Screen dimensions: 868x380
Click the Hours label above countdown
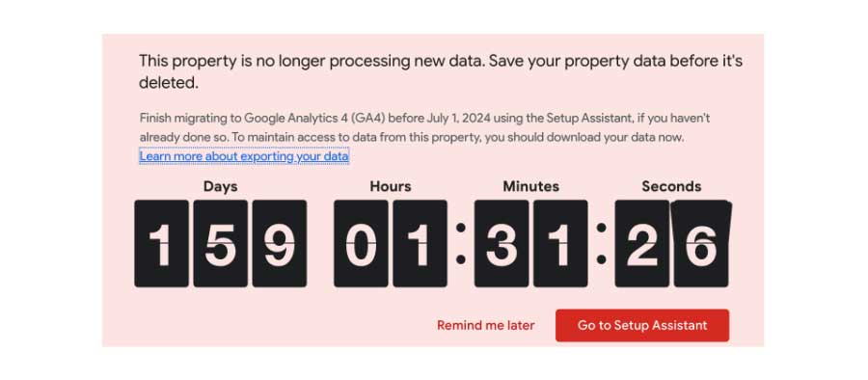click(x=391, y=187)
